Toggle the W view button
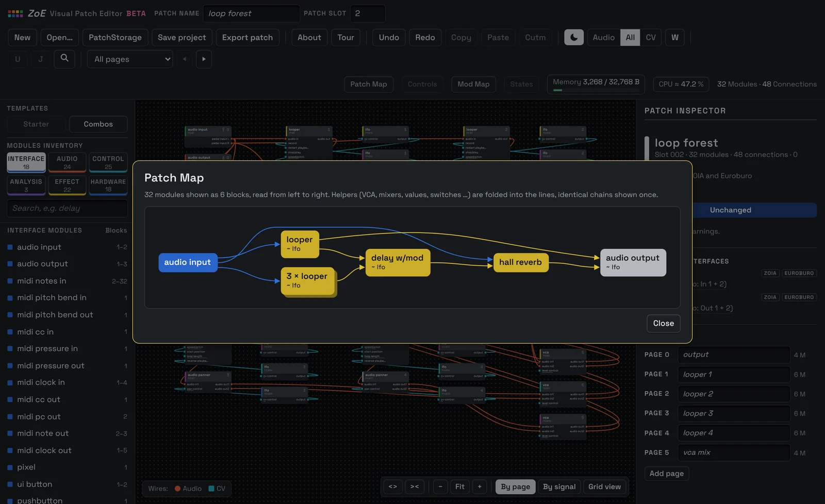The height and width of the screenshot is (504, 825). (675, 37)
